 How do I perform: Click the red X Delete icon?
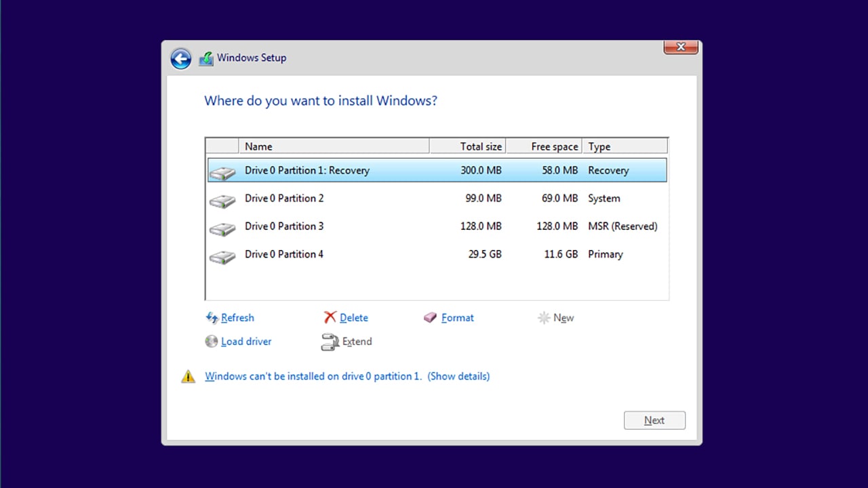(330, 317)
